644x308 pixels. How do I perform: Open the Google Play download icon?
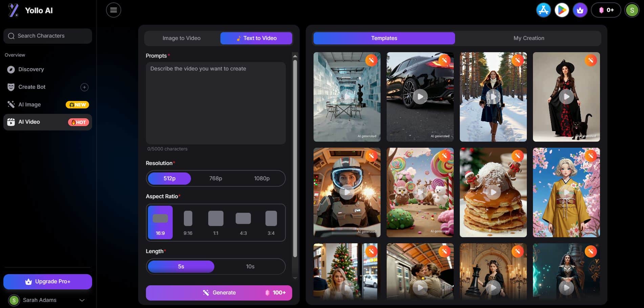(562, 10)
